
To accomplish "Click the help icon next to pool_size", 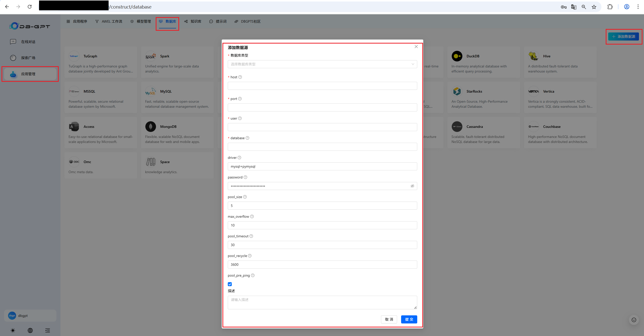I will pyautogui.click(x=245, y=197).
